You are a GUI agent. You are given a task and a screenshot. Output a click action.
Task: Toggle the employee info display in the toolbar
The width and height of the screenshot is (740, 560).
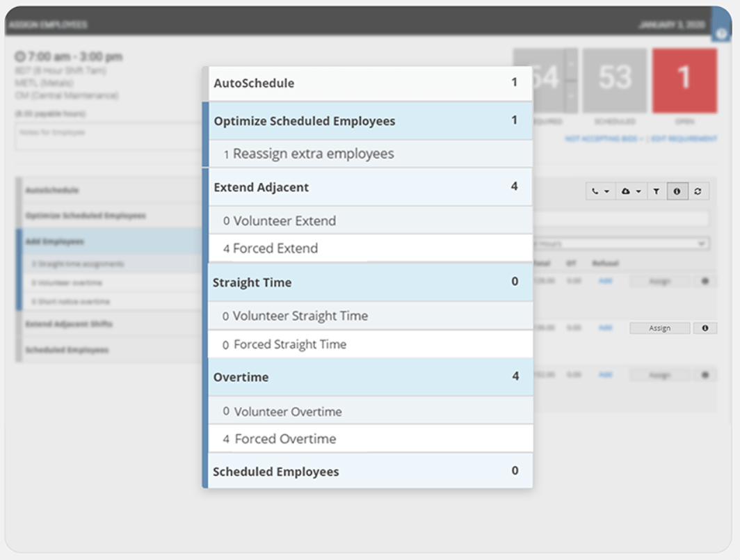click(x=677, y=191)
